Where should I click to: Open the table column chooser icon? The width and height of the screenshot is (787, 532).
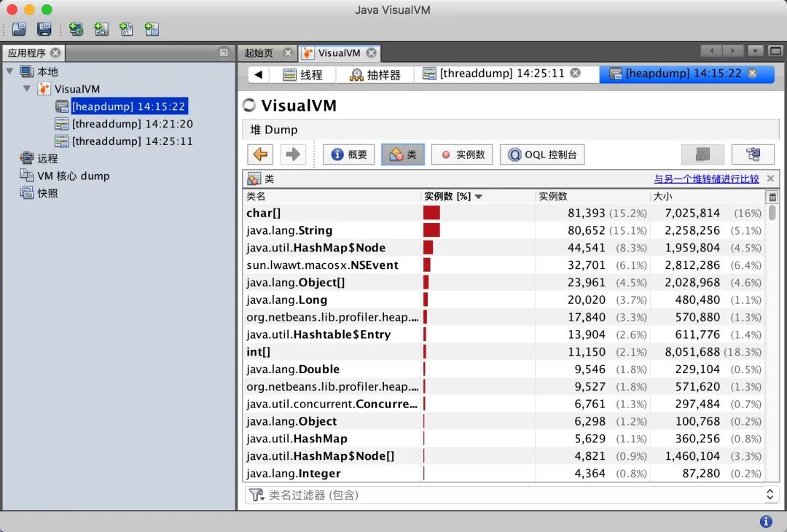tap(772, 197)
